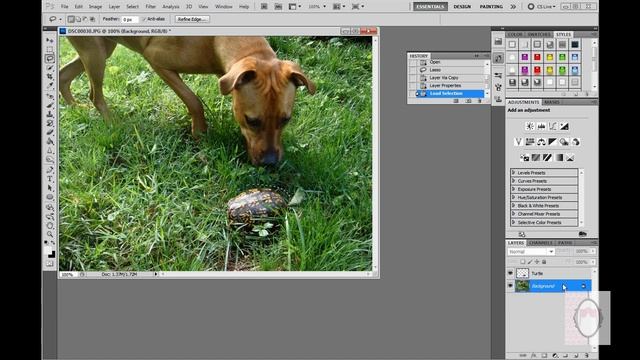Create new snapshot in History panel
This screenshot has width=640, height=360.
pos(468,101)
